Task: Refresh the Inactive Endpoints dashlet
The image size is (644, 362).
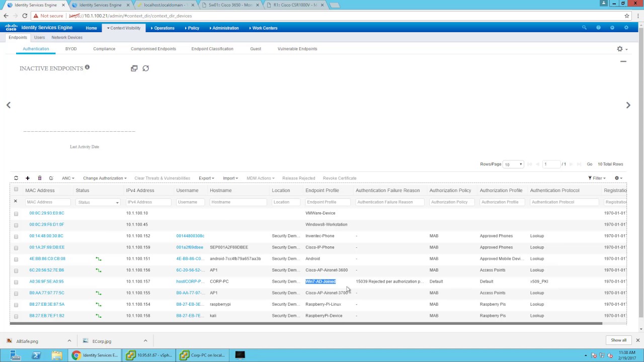Action: point(146,68)
